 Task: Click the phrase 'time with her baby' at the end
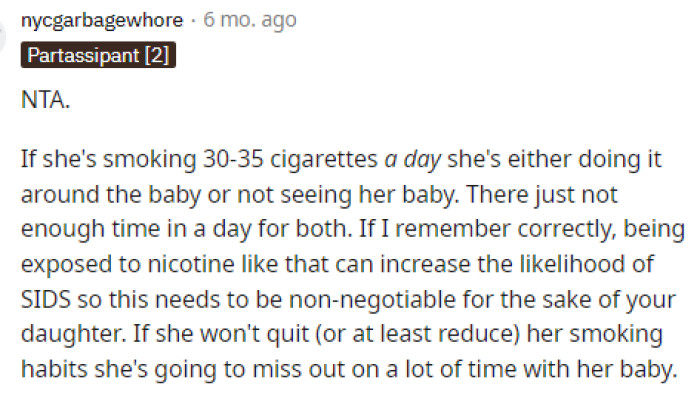[582, 368]
